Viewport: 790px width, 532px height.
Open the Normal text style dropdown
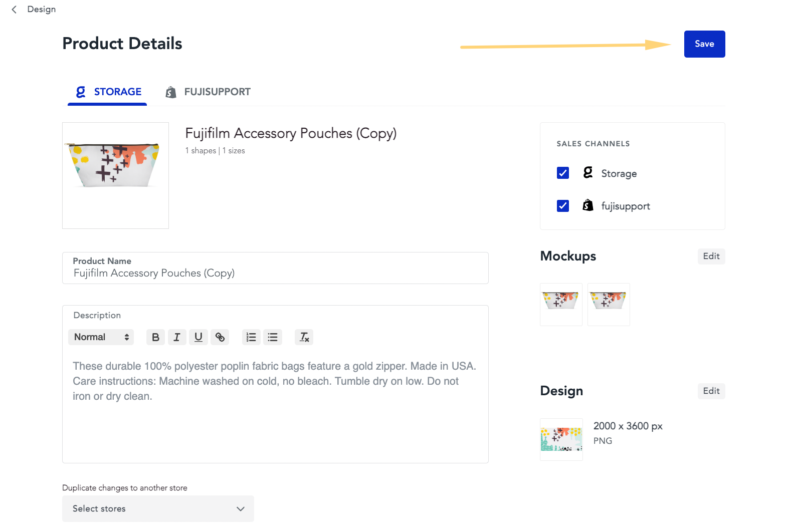click(x=101, y=337)
